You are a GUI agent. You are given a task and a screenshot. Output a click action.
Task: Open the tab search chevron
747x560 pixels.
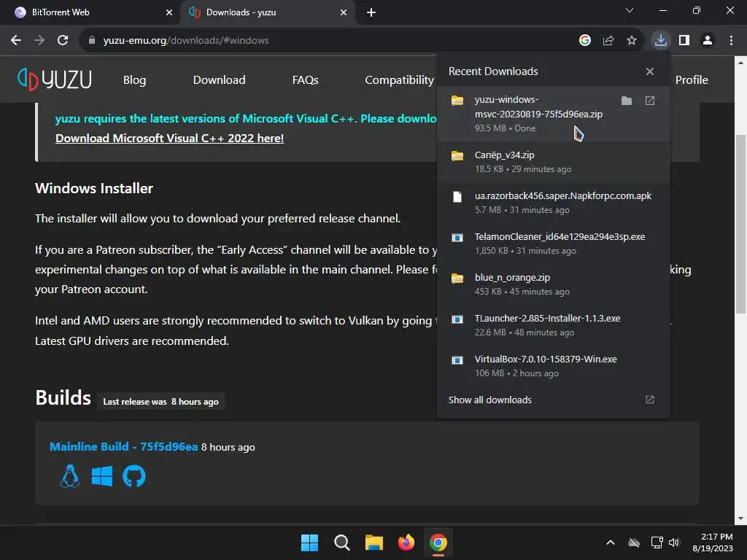(x=630, y=10)
